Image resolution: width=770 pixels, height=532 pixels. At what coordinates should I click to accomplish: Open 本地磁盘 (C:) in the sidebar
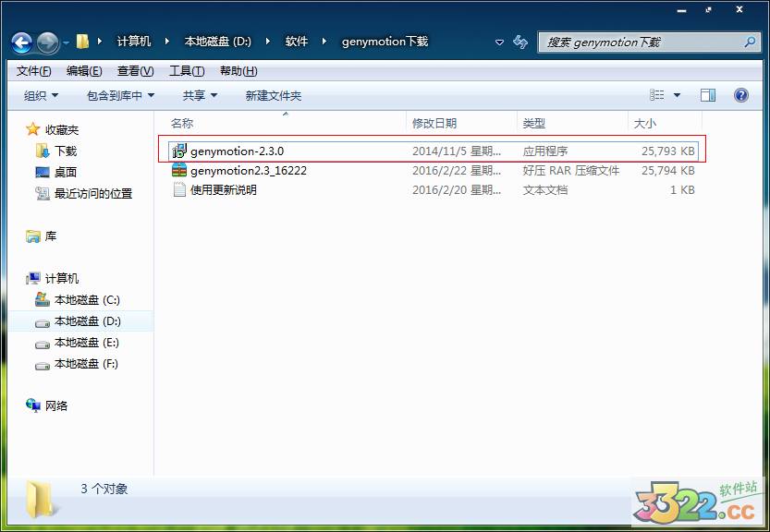(x=87, y=300)
